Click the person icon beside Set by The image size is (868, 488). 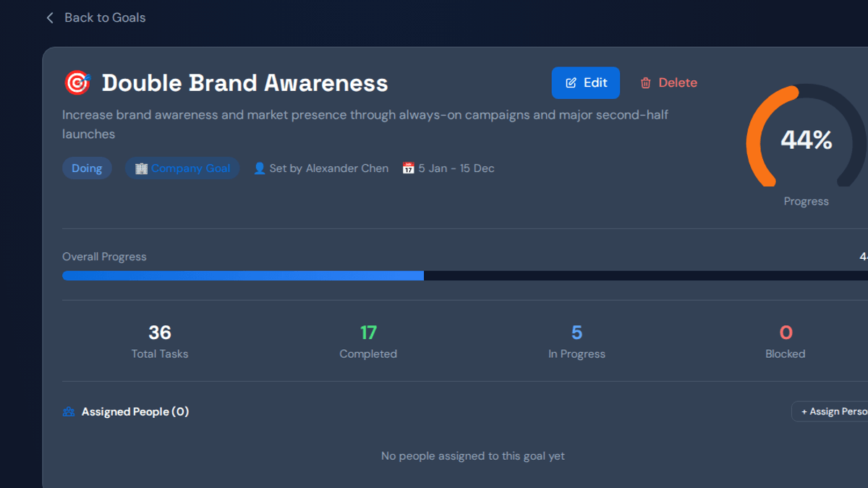(260, 168)
